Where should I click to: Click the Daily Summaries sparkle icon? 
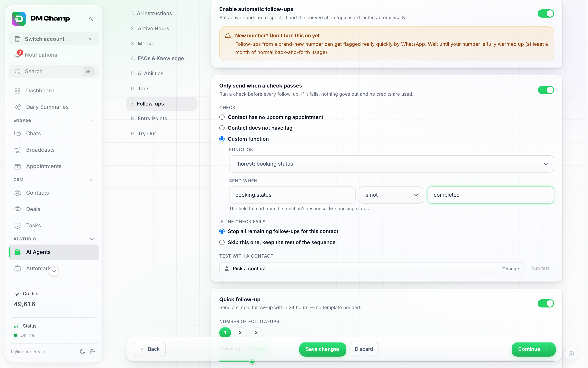click(x=18, y=107)
